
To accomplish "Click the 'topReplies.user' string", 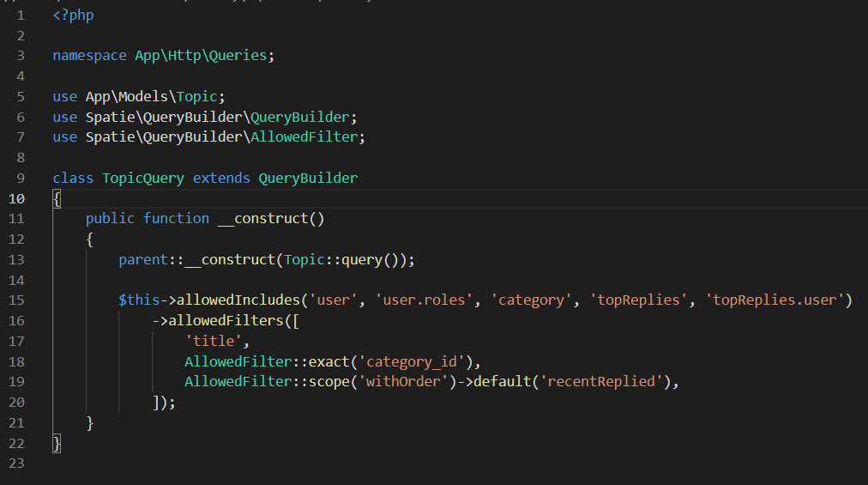I will pos(775,300).
